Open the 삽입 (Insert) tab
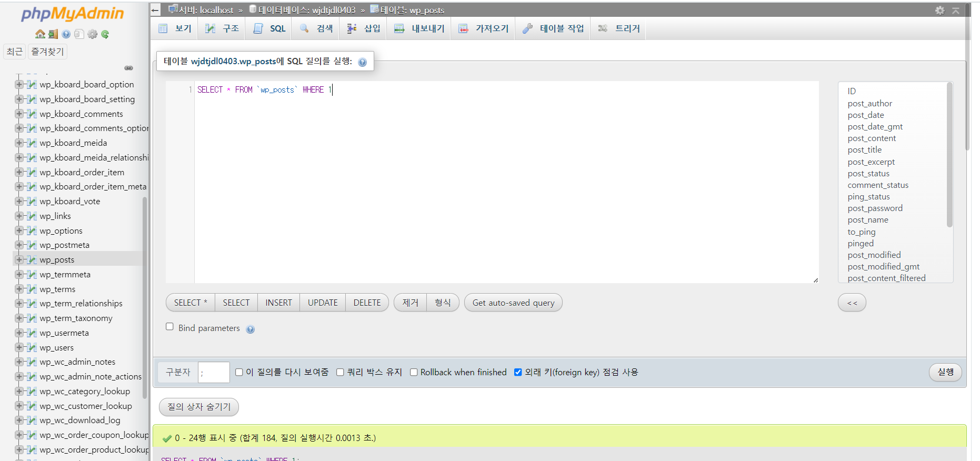This screenshot has width=980, height=461. pyautogui.click(x=363, y=28)
